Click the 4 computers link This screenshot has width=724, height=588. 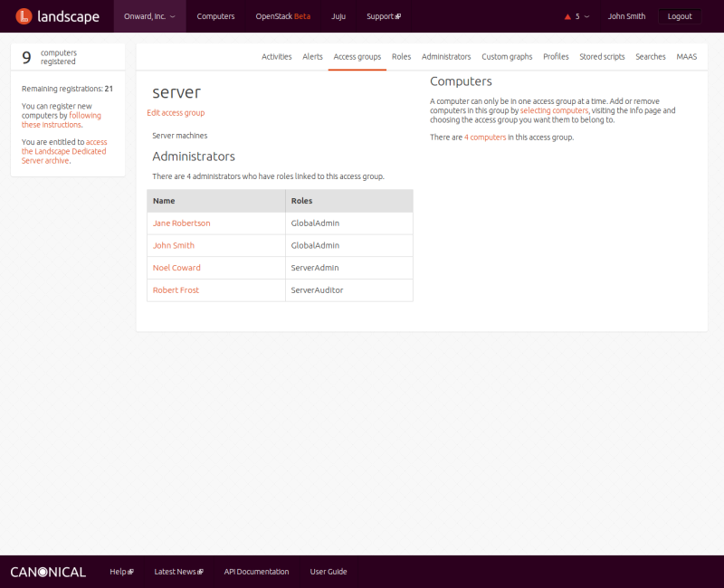[x=485, y=138]
